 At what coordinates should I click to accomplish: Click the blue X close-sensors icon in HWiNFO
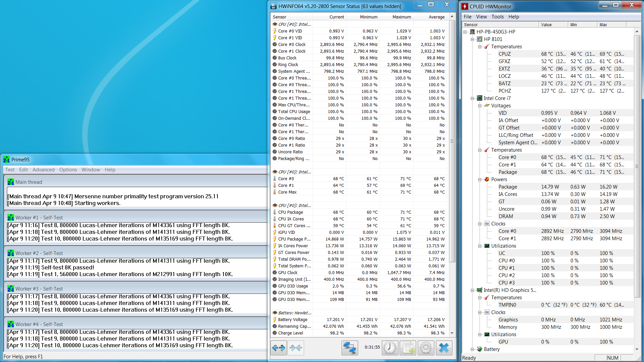coord(444,348)
